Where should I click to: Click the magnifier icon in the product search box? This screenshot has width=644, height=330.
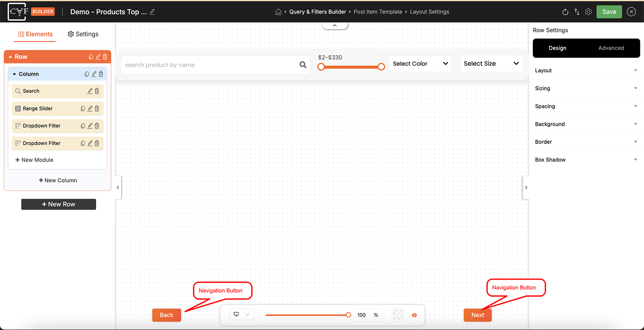(303, 65)
